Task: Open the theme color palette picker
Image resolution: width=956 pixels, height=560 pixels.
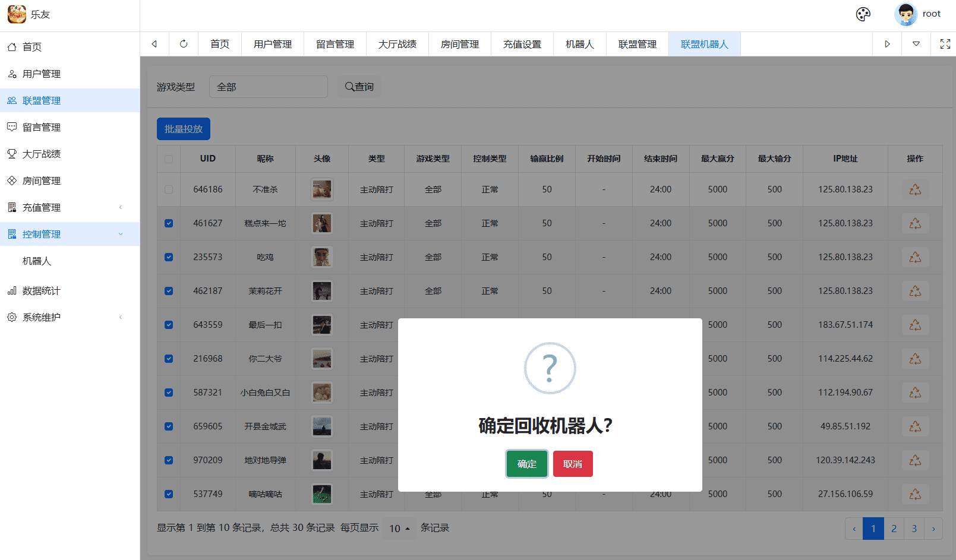Action: [x=862, y=14]
